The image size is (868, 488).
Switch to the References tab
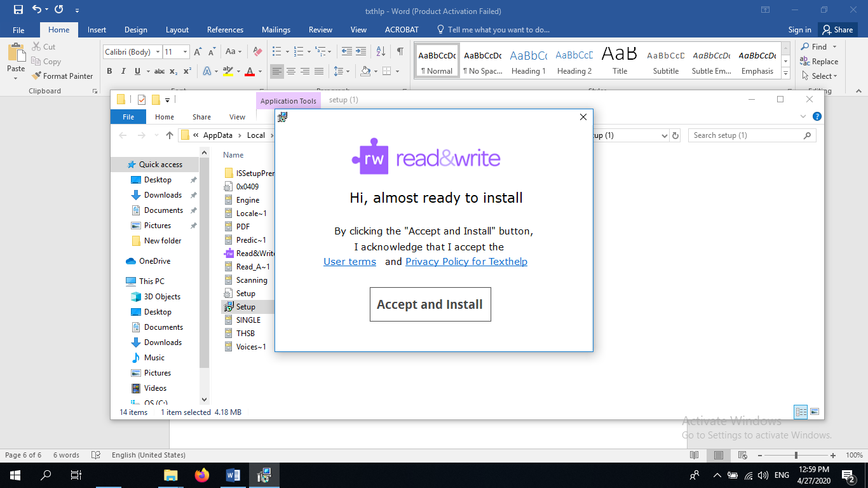coord(225,30)
